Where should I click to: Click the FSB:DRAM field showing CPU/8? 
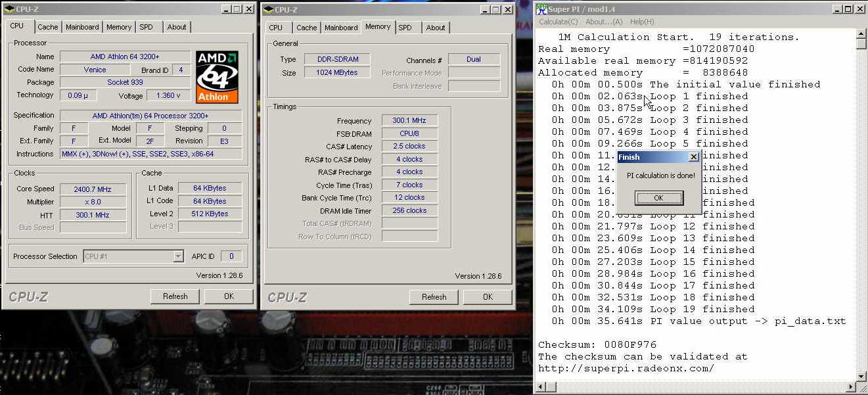click(x=409, y=133)
